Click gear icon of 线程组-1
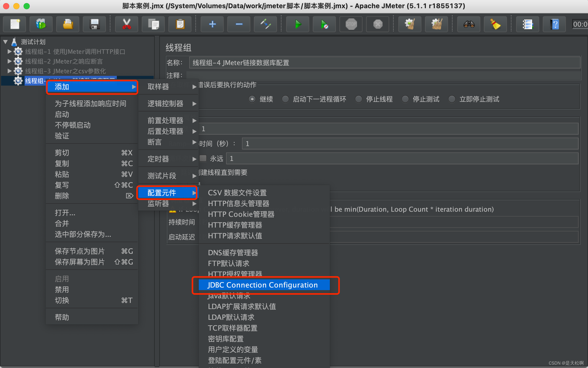Viewport: 588px width, 368px height. click(18, 52)
